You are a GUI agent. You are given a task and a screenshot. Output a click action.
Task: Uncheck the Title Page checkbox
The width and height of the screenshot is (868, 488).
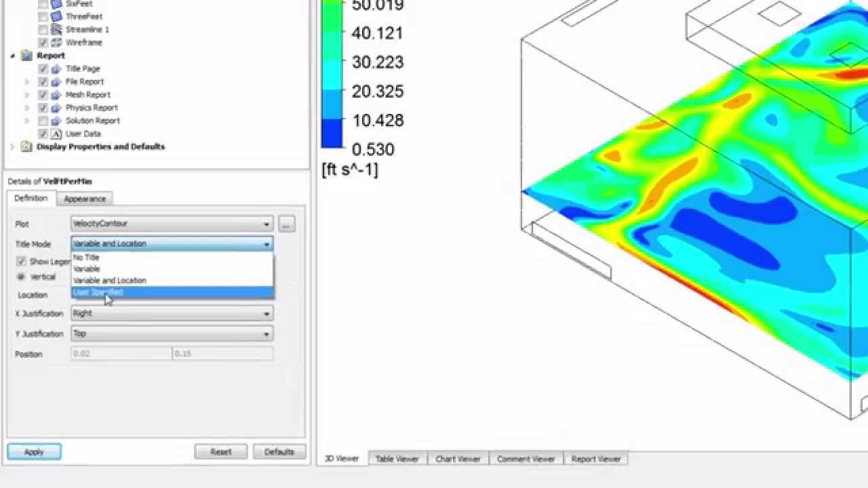click(x=43, y=68)
